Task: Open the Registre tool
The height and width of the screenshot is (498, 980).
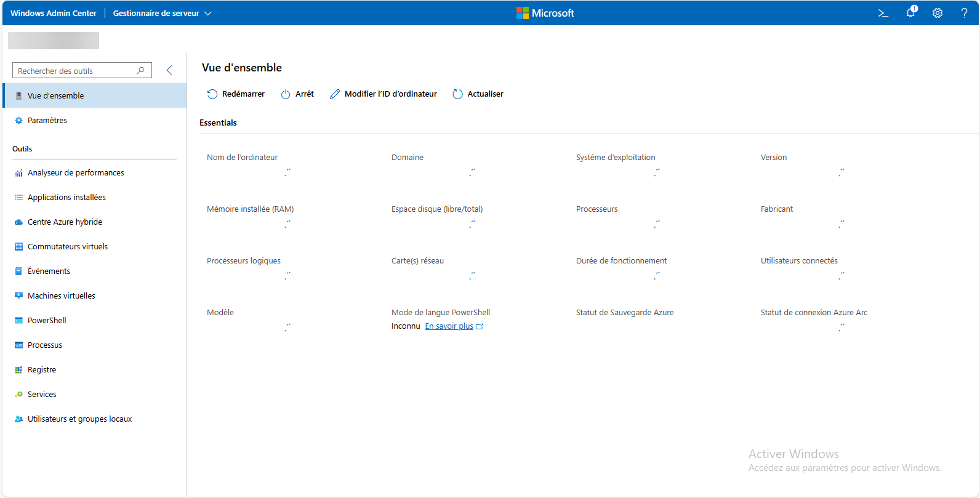Action: click(42, 370)
